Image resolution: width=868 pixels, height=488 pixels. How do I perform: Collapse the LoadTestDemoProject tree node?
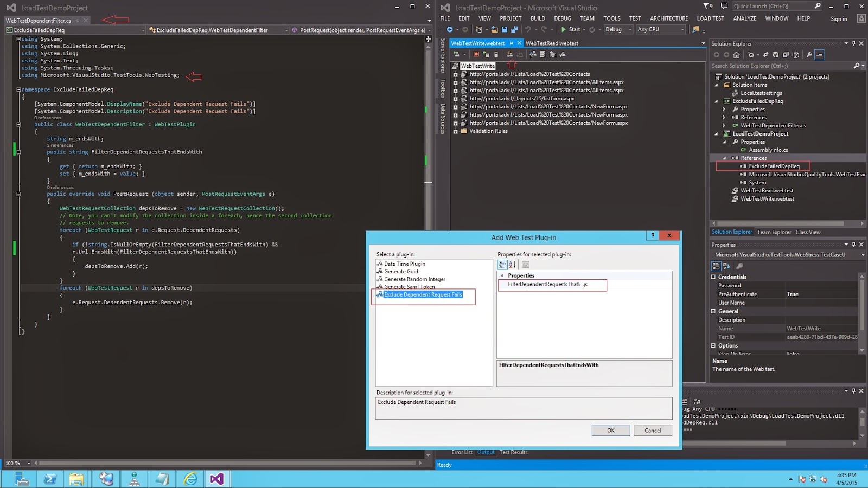716,134
